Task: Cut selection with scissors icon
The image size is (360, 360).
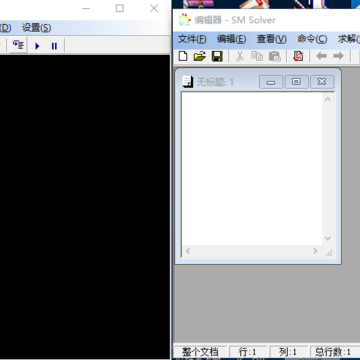Action: [x=240, y=56]
